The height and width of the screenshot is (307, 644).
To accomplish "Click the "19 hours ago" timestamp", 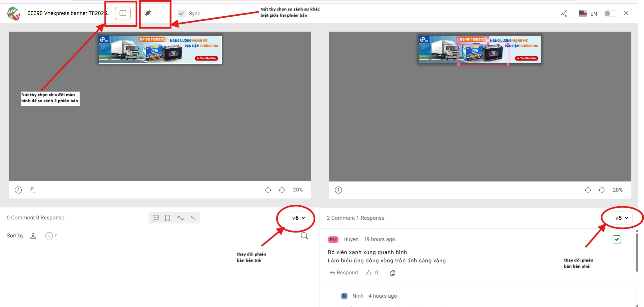I will (x=379, y=239).
